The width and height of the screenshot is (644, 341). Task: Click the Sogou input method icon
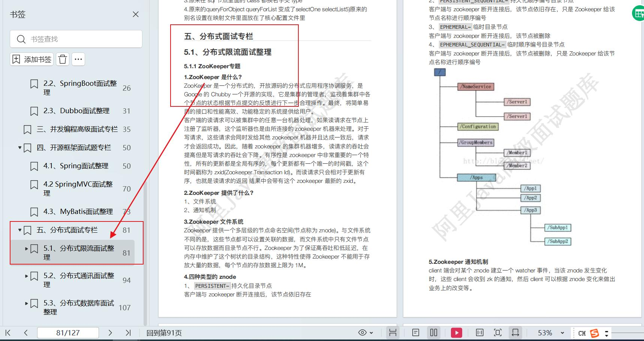(x=595, y=333)
